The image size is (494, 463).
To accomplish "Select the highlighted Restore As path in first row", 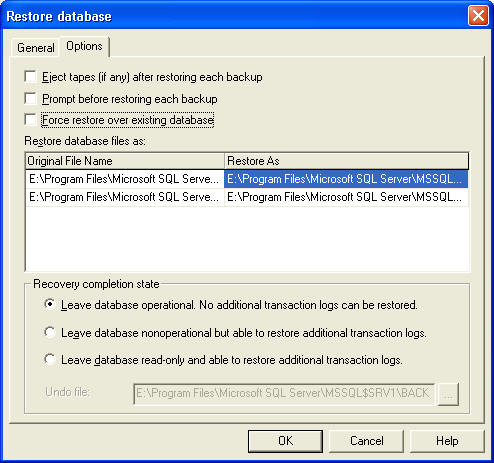I will point(346,179).
